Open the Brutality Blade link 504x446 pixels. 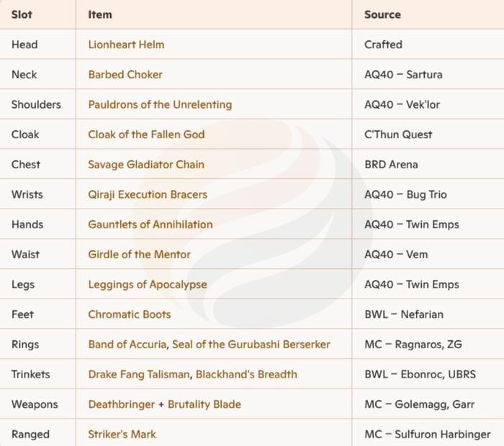click(x=204, y=404)
